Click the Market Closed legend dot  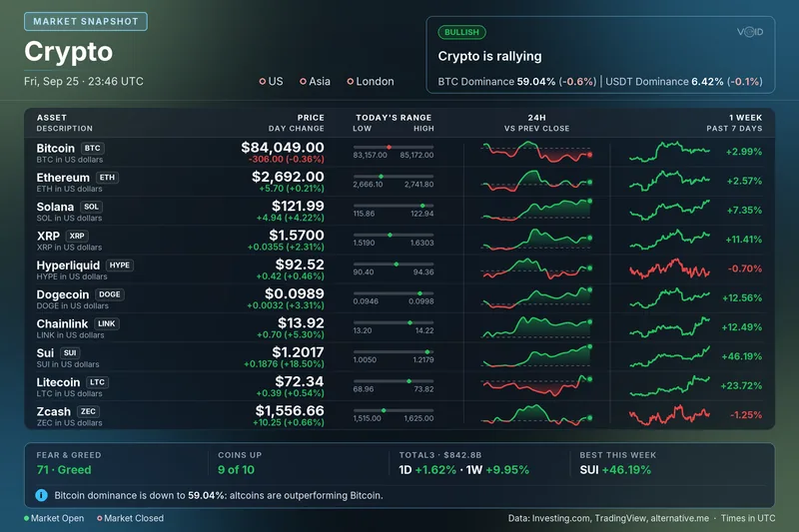coord(100,518)
